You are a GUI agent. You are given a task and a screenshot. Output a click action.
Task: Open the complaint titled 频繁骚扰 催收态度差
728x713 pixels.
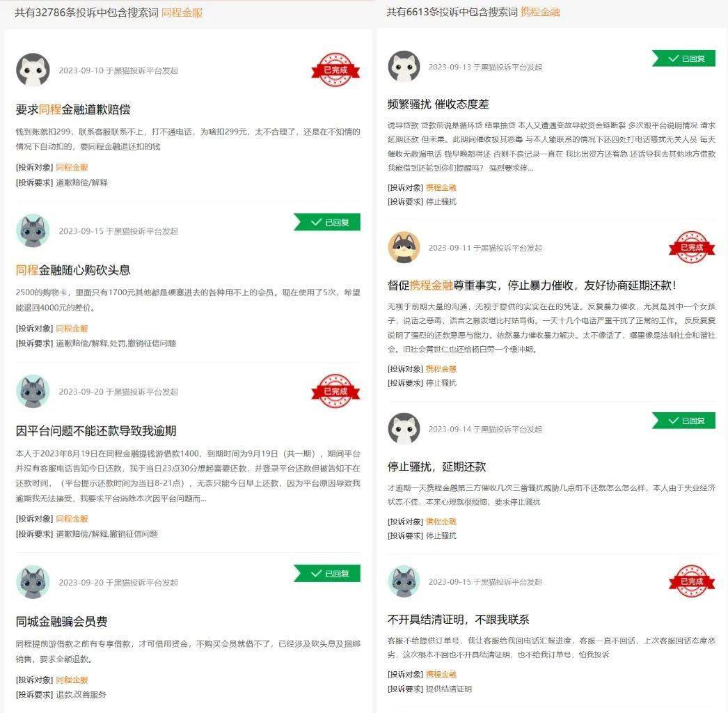pos(438,104)
